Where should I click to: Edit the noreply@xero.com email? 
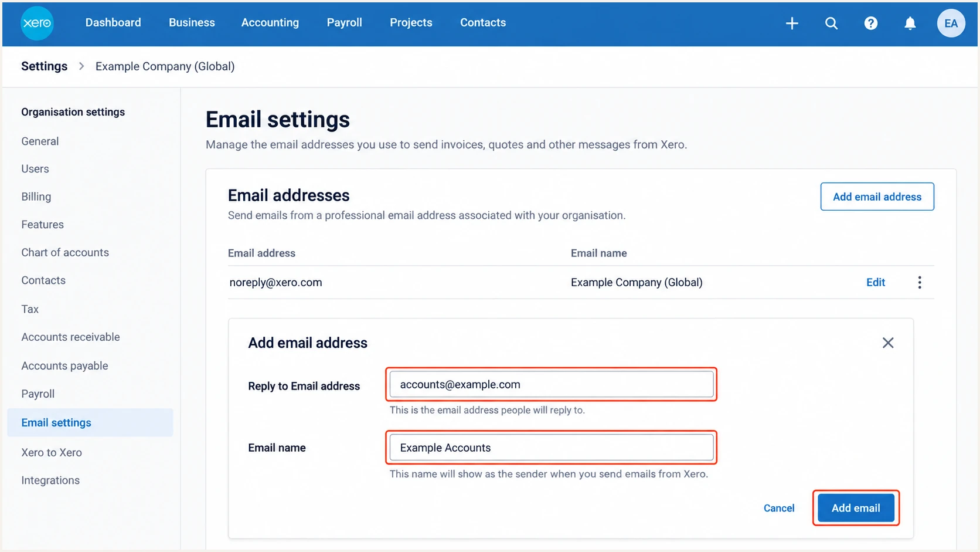pos(876,282)
